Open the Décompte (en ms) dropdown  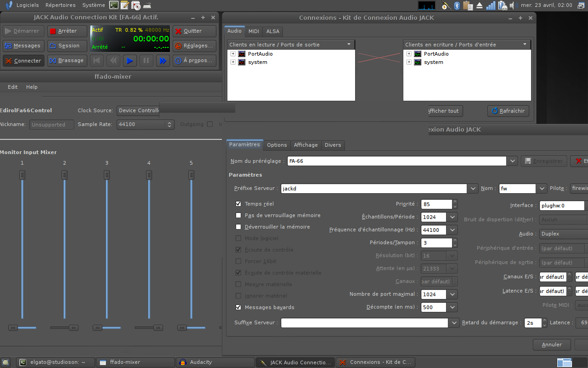tap(452, 307)
